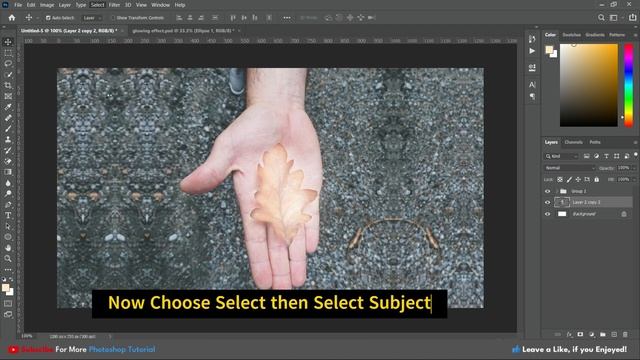This screenshot has height=360, width=640.
Task: Toggle lock image pixels brush icon
Action: (569, 180)
